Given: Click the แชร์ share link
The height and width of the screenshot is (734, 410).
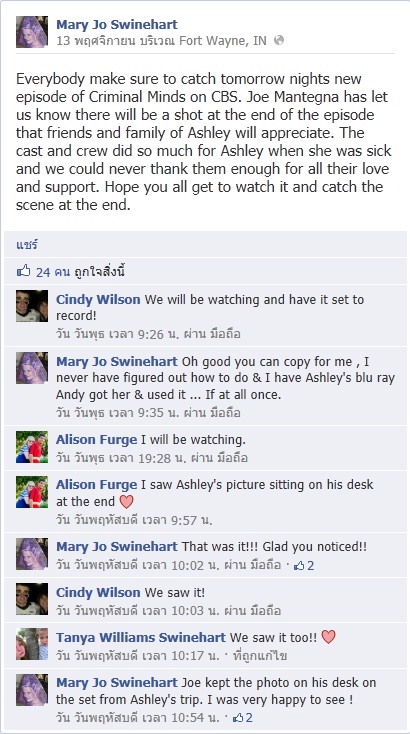Looking at the screenshot, I should point(27,244).
